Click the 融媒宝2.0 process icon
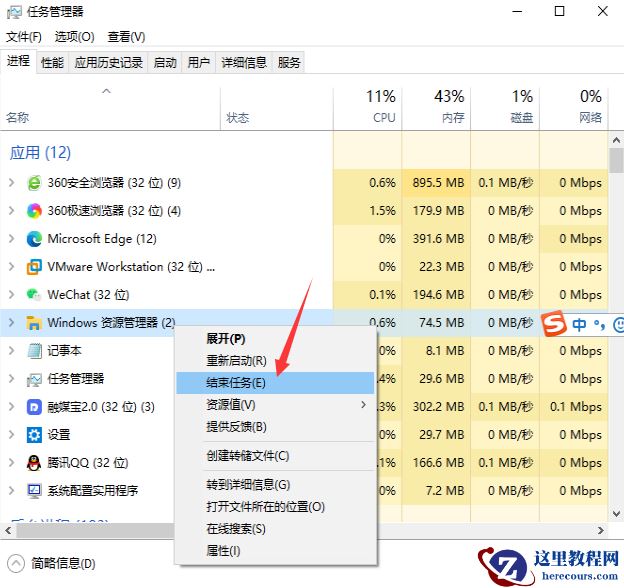The height and width of the screenshot is (588, 624). pyautogui.click(x=34, y=407)
